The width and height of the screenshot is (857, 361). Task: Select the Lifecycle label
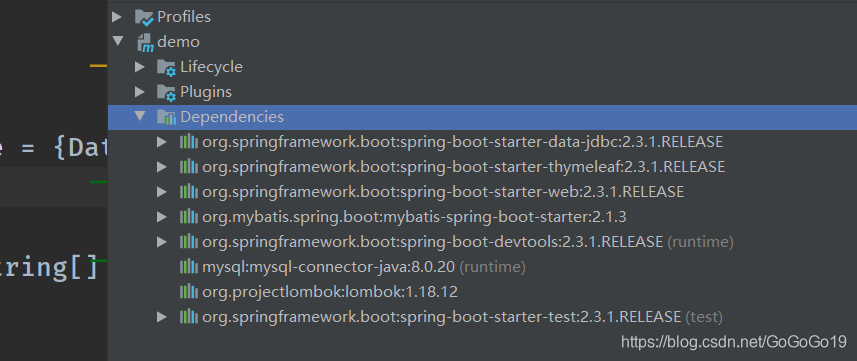[x=212, y=67]
